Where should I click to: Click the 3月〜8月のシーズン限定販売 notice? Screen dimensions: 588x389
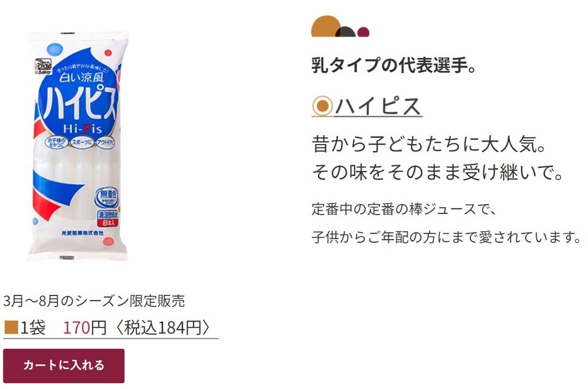coord(94,301)
